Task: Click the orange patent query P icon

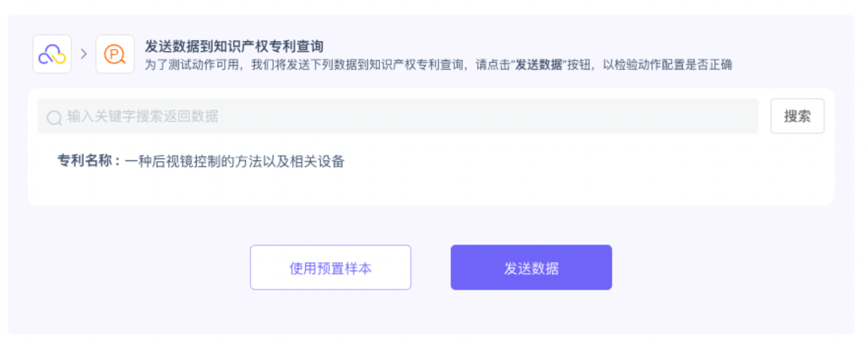Action: pyautogui.click(x=115, y=54)
